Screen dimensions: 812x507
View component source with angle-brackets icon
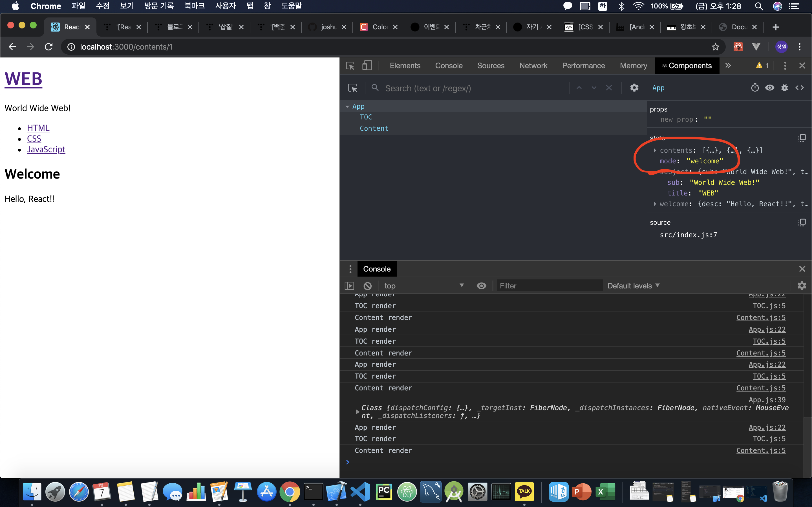[x=800, y=88]
